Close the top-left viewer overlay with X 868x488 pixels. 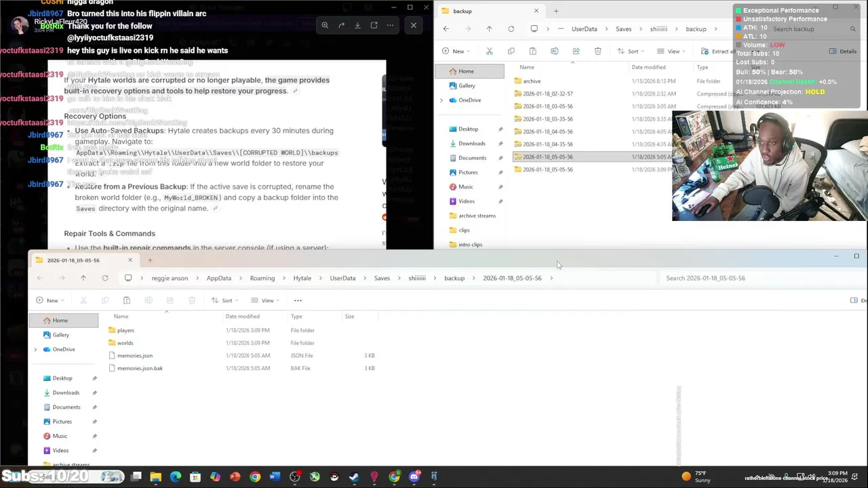click(x=414, y=25)
